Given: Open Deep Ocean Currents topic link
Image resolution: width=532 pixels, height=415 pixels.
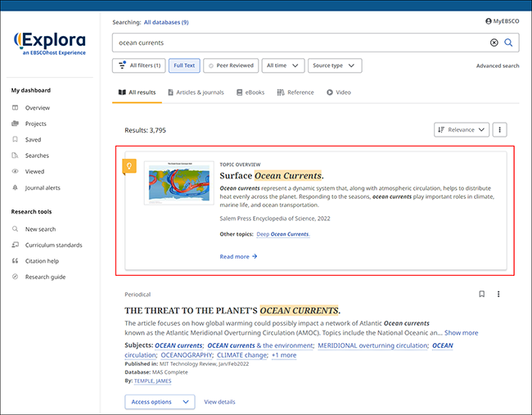Looking at the screenshot, I should pyautogui.click(x=283, y=234).
